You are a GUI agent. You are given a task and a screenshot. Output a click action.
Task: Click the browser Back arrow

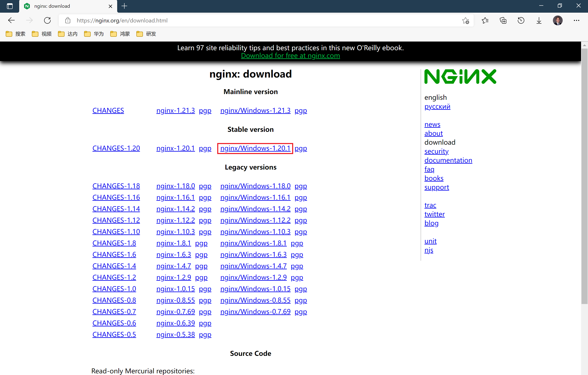11,20
